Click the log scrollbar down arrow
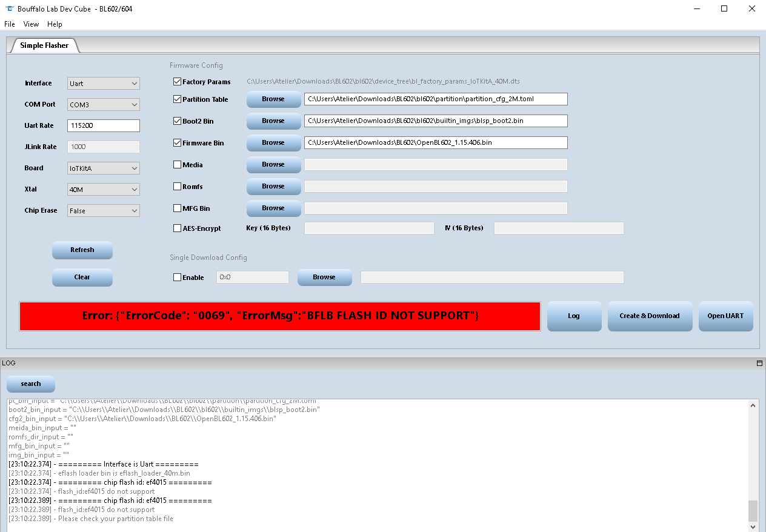 tap(753, 527)
